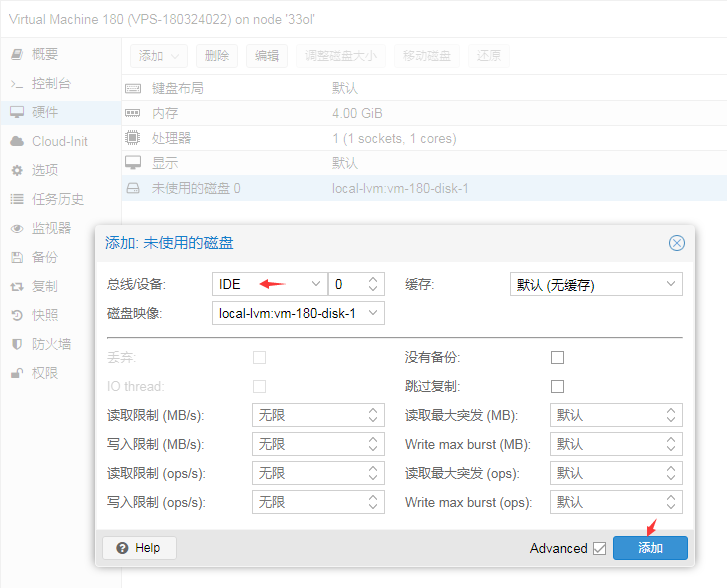Toggle the 跳过复制 checkbox
The image size is (727, 588).
(x=558, y=386)
